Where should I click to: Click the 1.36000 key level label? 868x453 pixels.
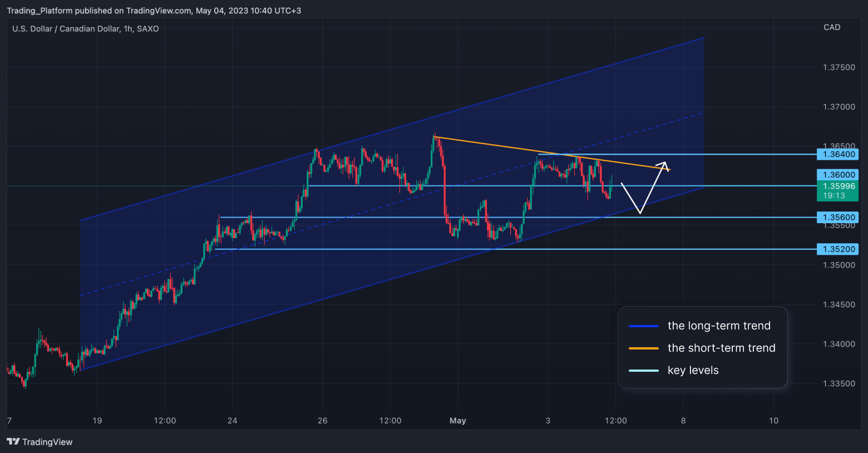837,175
